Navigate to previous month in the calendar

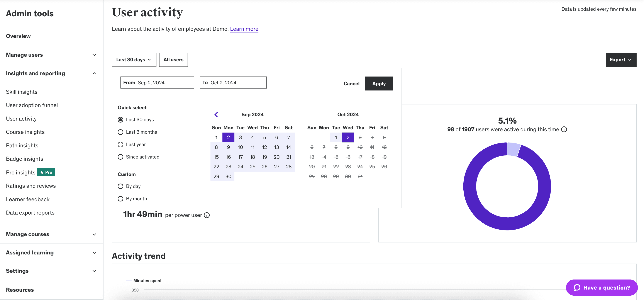(216, 114)
